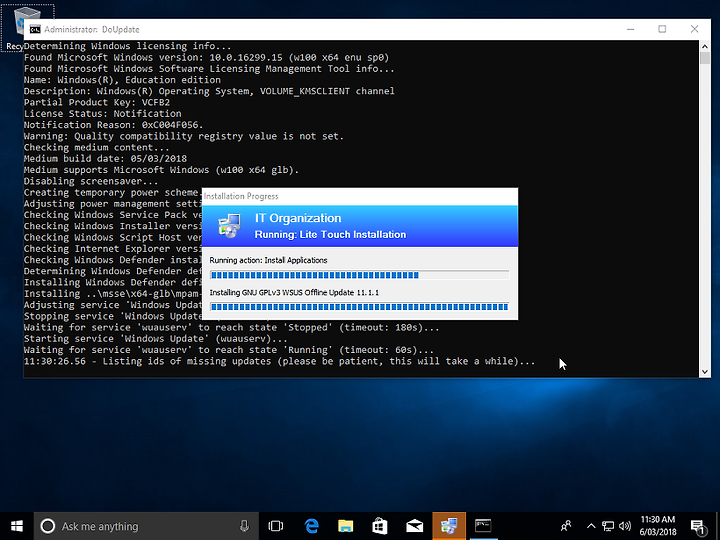The image size is (720, 540).
Task: Click 'Running: Lite Touch Installation' text
Action: 330,235
